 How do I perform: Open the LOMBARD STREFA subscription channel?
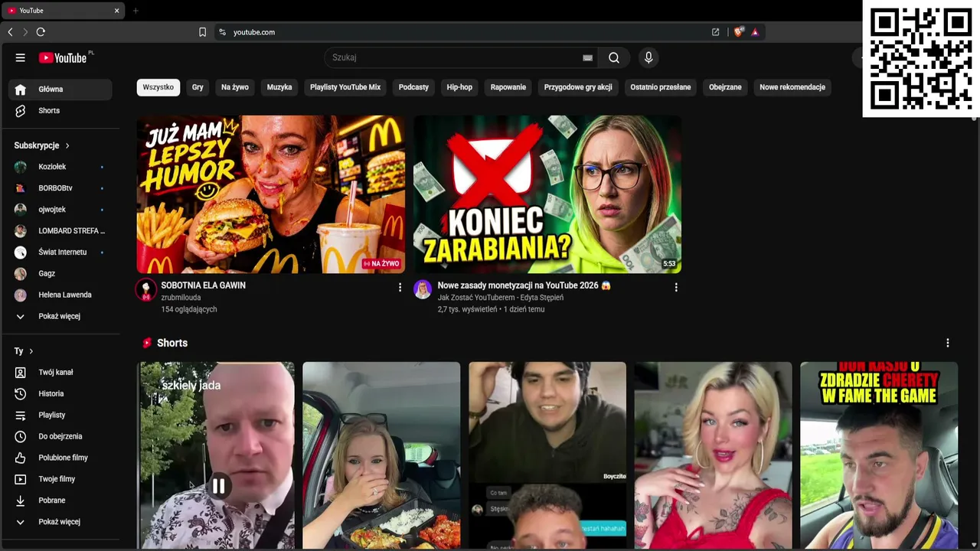[60, 231]
